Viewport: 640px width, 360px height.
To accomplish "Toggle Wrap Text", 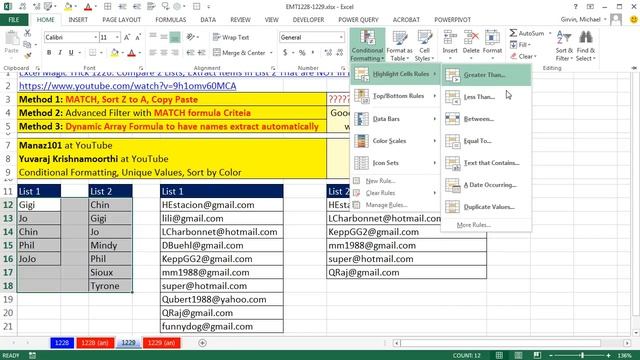I will 231,37.
